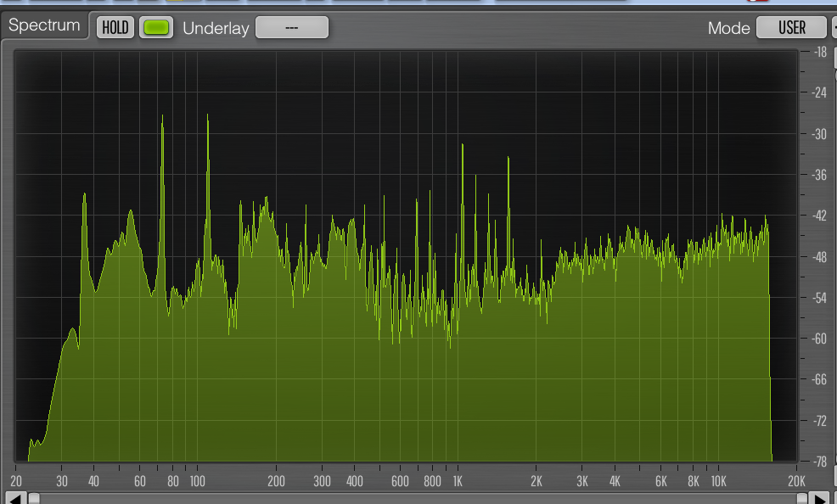Click the -60 dB level label
Screen dimensions: 837x504
819,339
